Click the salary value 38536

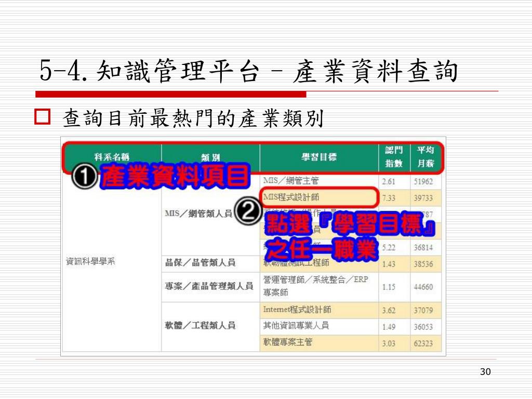tap(423, 264)
